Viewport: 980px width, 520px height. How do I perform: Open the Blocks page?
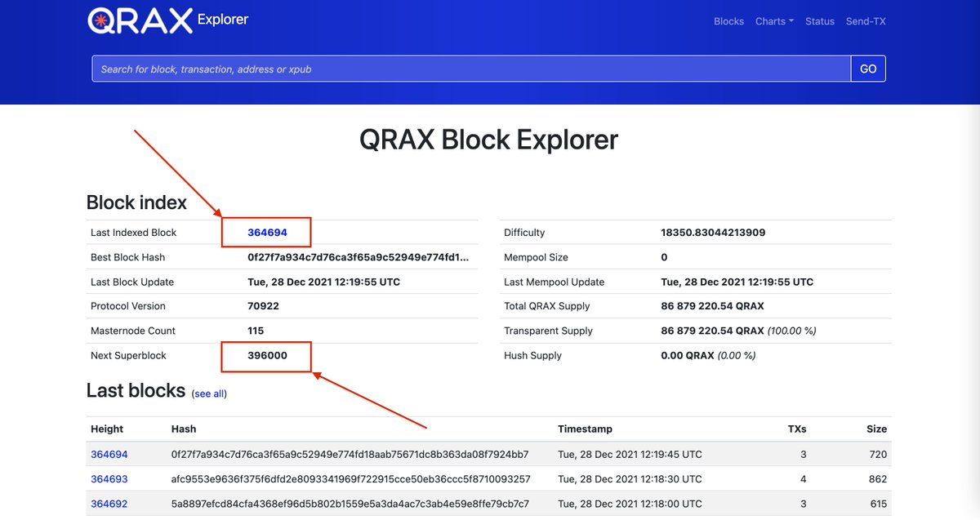(728, 21)
